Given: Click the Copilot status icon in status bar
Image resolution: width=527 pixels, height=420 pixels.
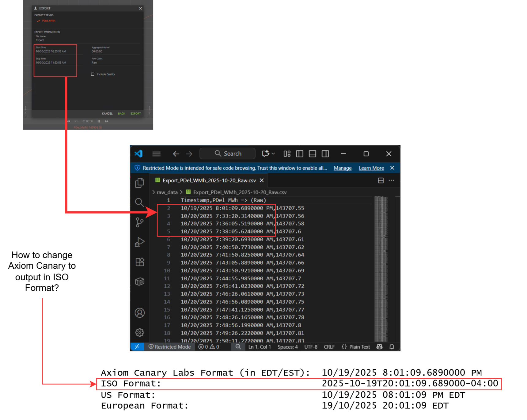Looking at the screenshot, I should click(380, 347).
